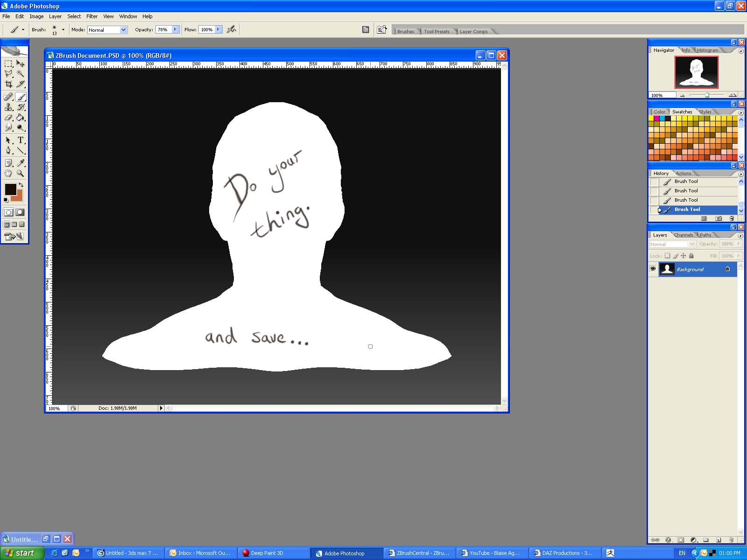Select the Crop tool
This screenshot has height=560, width=747.
8,84
